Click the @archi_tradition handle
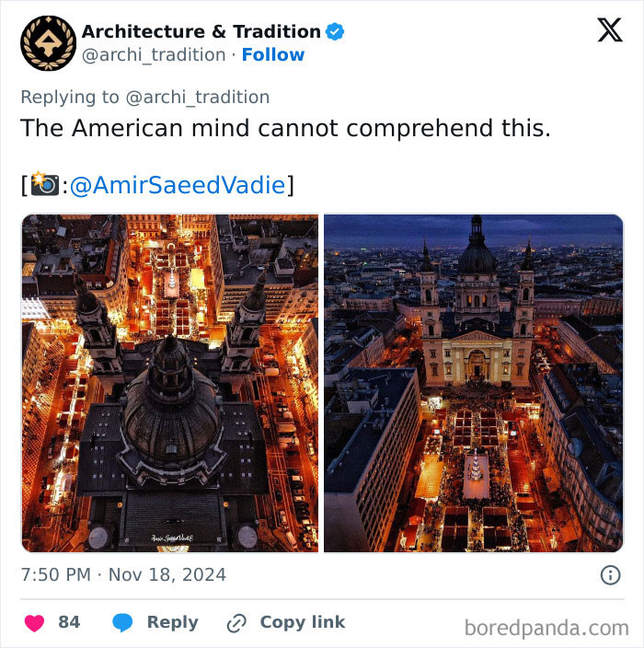 click(x=154, y=55)
